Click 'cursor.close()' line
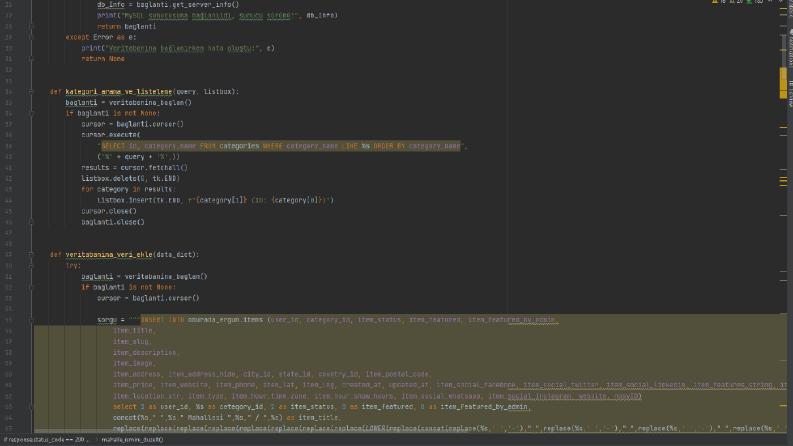Screen dimensions: 793x446 tap(109, 211)
